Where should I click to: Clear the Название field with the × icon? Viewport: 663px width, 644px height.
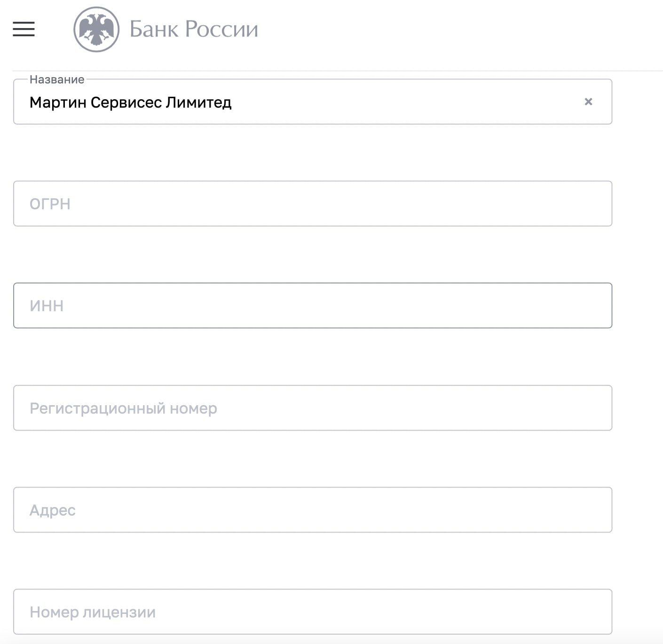pyautogui.click(x=588, y=102)
